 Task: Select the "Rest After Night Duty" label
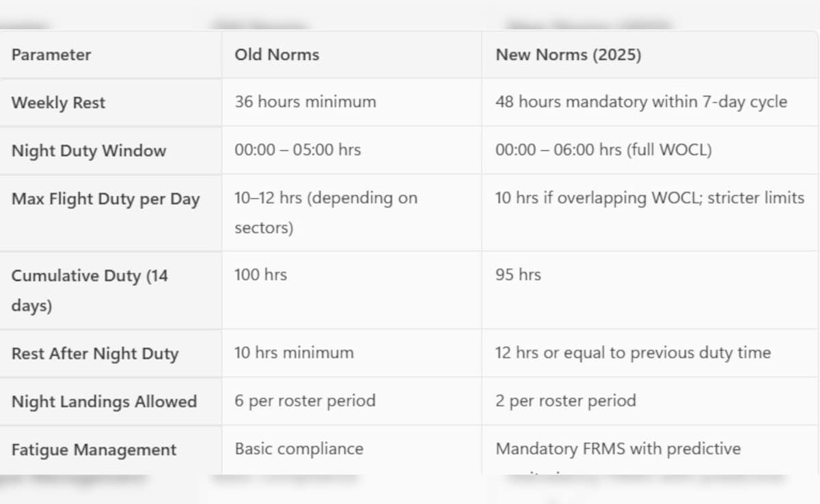[x=95, y=354]
